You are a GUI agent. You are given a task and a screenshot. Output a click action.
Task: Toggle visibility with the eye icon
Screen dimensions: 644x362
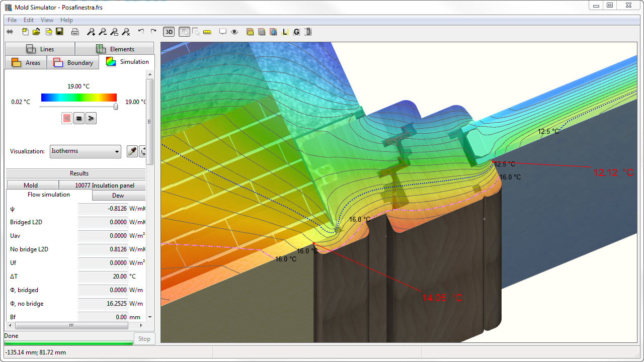[x=234, y=32]
